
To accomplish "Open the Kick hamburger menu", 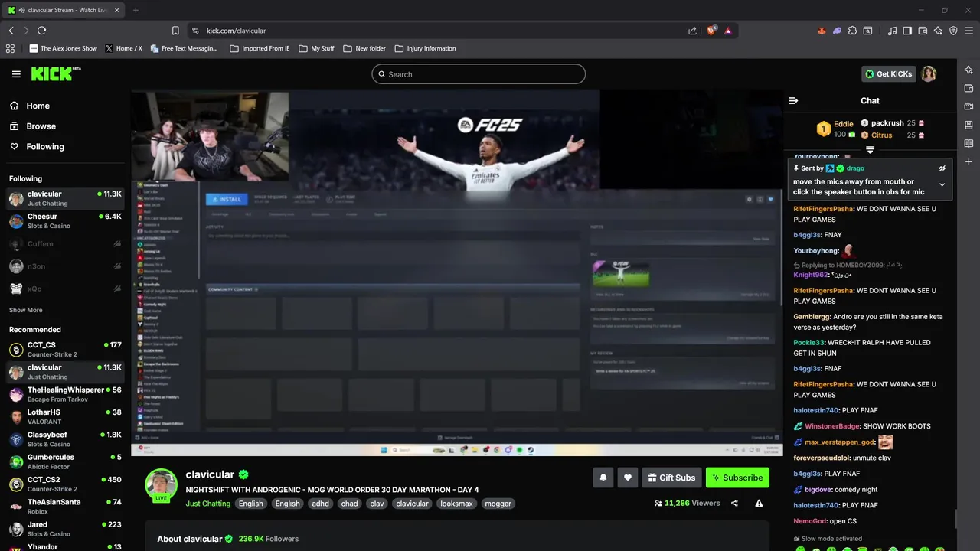I will (16, 74).
